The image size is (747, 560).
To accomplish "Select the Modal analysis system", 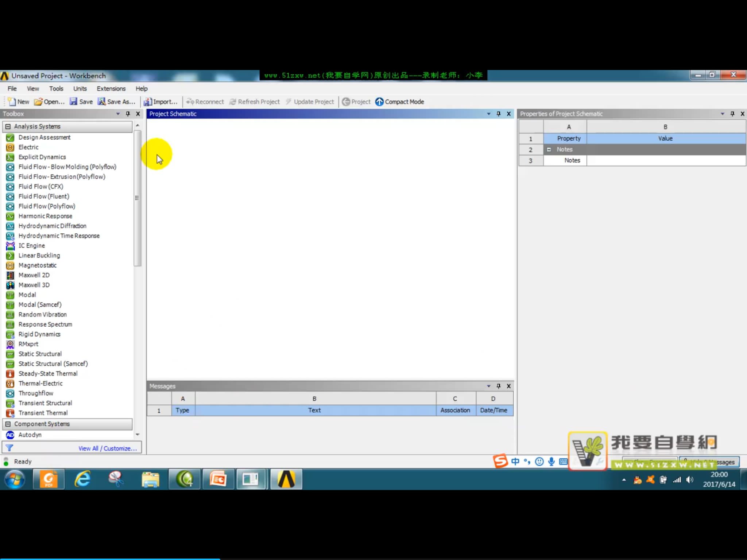I will [27, 295].
